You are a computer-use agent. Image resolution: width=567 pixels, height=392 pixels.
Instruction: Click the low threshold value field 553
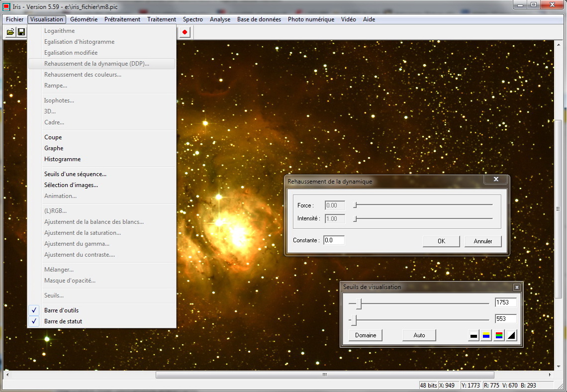(505, 318)
